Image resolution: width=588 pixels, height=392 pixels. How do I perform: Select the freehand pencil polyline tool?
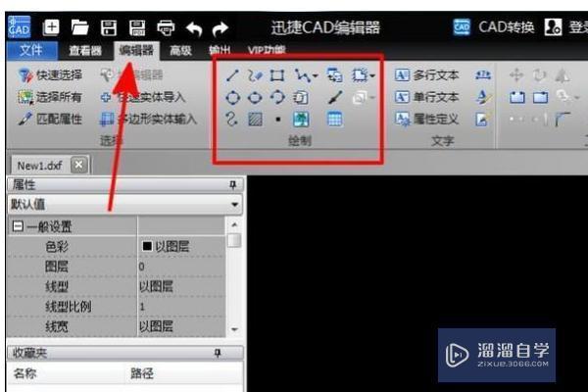click(x=255, y=75)
